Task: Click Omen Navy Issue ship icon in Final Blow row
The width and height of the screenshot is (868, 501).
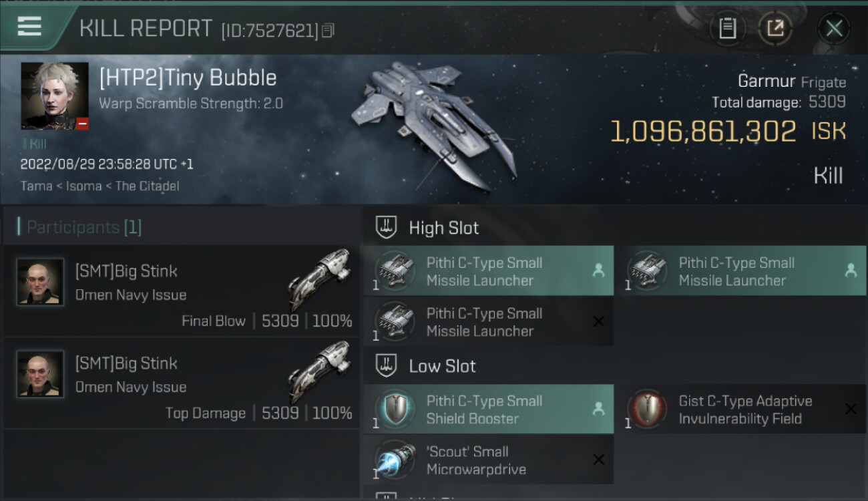Action: tap(320, 279)
